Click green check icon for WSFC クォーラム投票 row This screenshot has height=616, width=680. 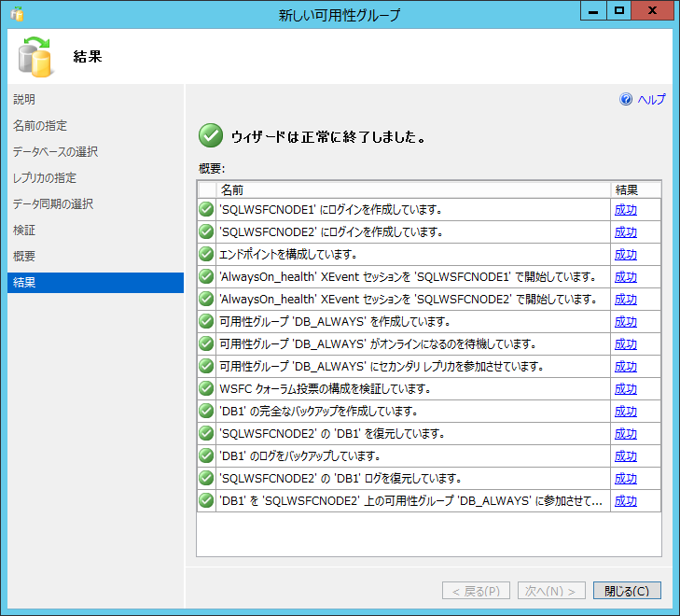(206, 388)
